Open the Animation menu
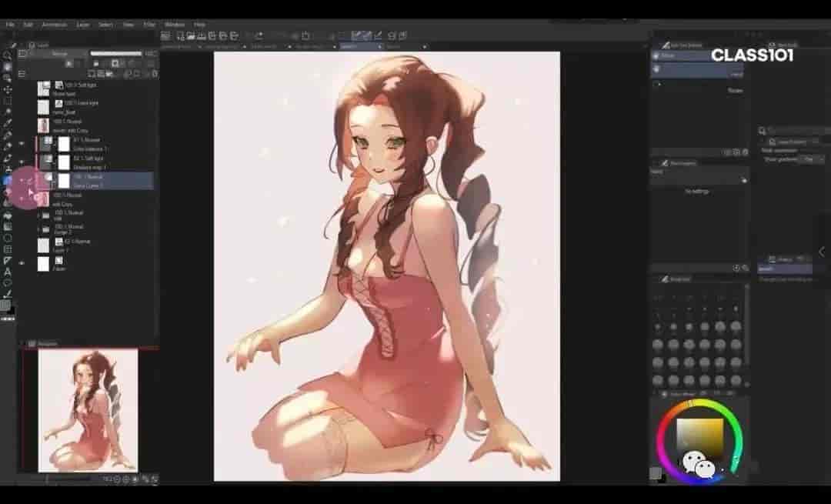This screenshot has height=504, width=831. click(x=54, y=25)
